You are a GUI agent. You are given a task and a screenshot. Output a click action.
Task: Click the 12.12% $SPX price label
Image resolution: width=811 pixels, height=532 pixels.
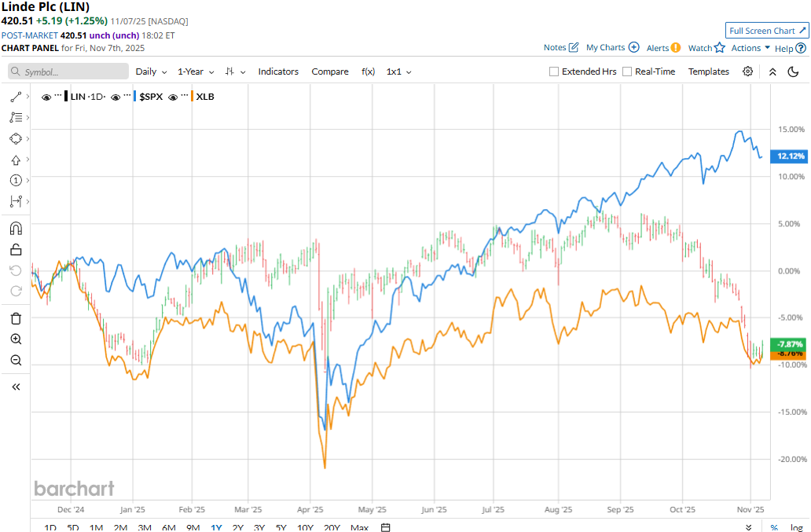coord(789,156)
